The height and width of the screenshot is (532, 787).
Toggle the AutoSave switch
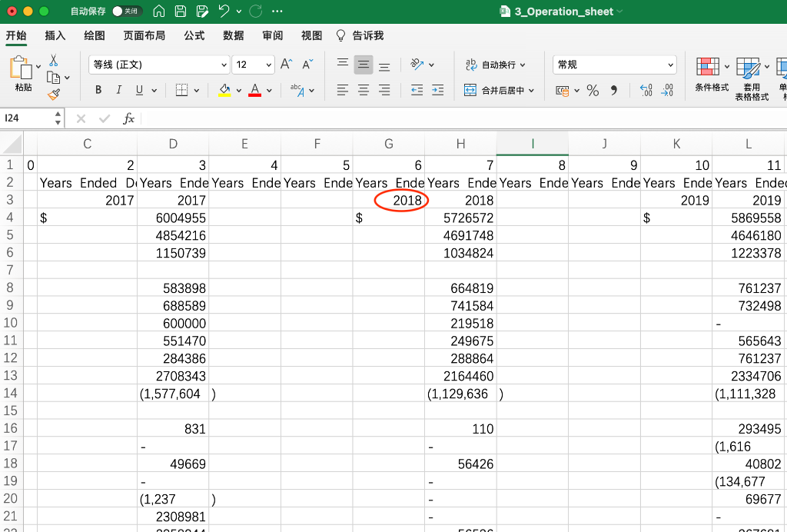(125, 11)
